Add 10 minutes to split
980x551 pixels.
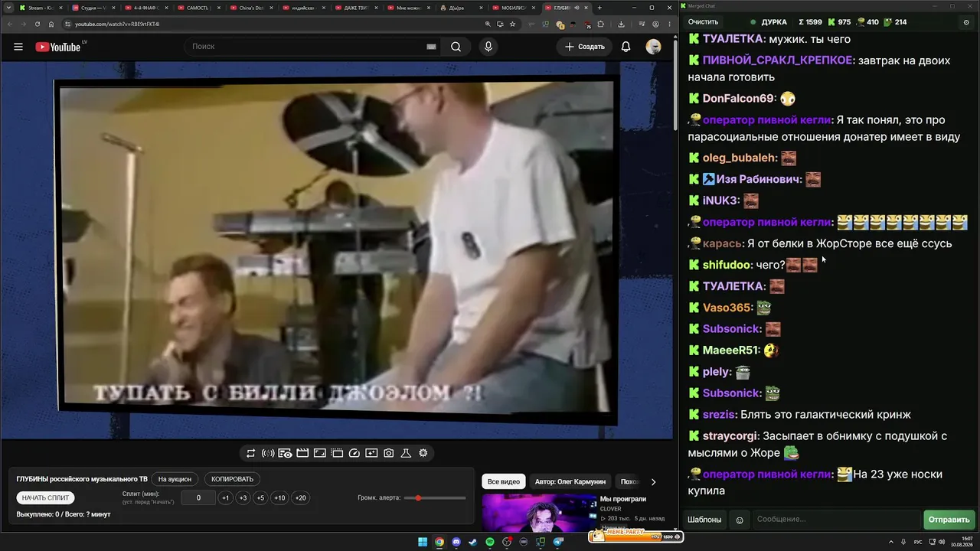(279, 498)
